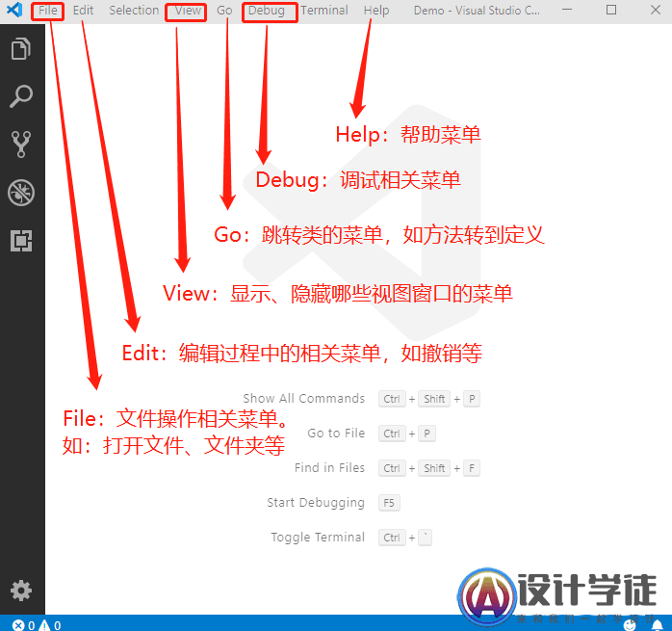
Task: Maximize the VS Code window
Action: [611, 11]
